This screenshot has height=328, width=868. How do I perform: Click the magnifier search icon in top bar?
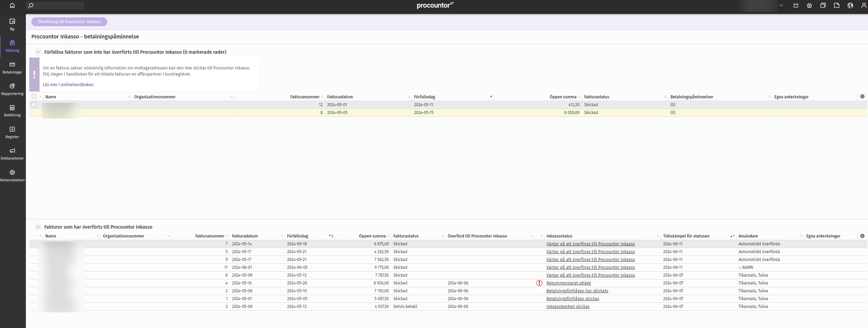[31, 5]
